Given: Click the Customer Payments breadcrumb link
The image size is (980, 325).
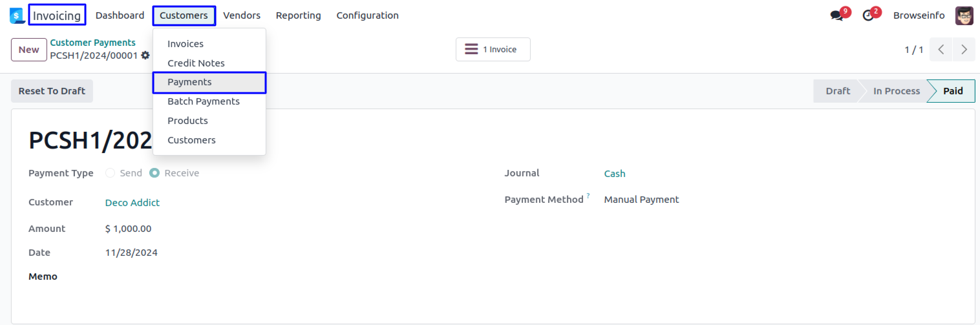Looking at the screenshot, I should [93, 43].
